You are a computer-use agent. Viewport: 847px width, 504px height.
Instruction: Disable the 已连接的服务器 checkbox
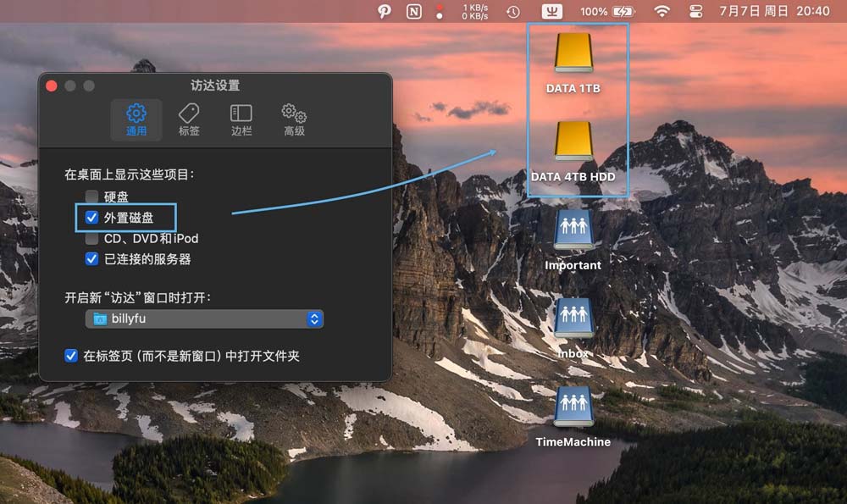[x=91, y=259]
